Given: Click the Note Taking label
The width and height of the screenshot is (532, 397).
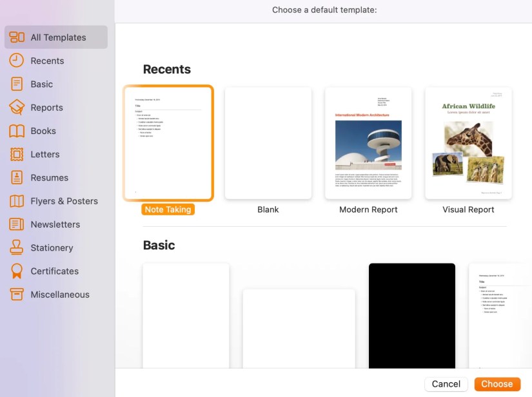Looking at the screenshot, I should click(x=168, y=209).
